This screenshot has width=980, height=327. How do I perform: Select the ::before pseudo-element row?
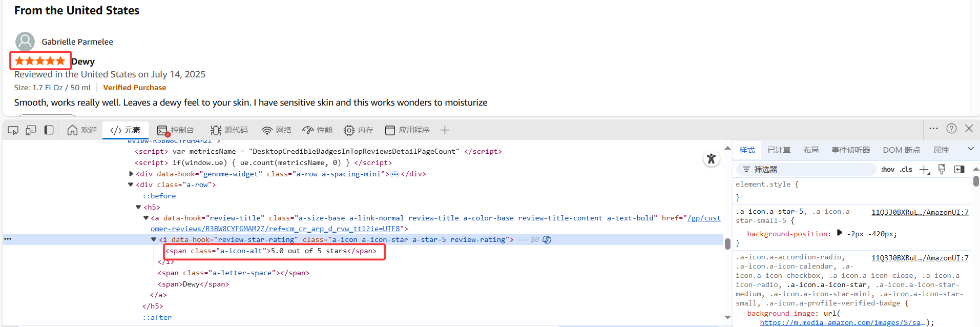(159, 196)
